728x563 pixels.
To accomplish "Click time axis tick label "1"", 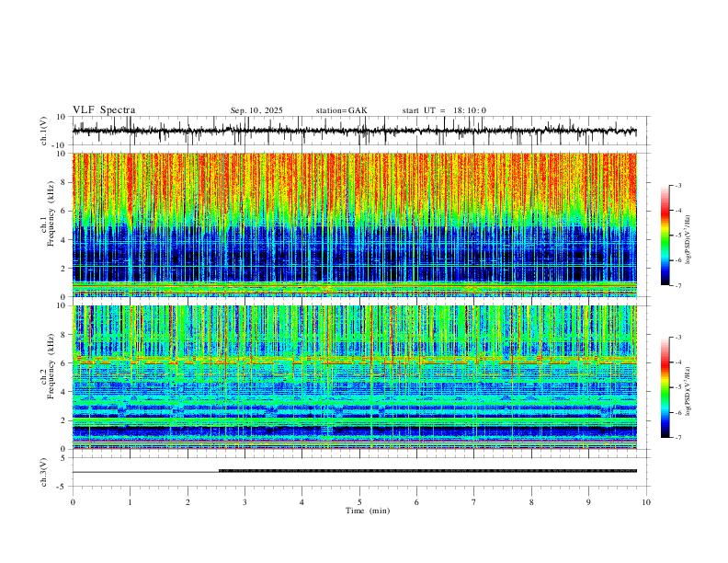I will [130, 502].
